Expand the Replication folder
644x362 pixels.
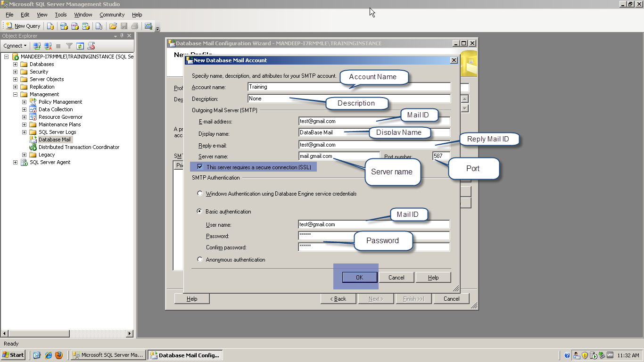pos(15,87)
